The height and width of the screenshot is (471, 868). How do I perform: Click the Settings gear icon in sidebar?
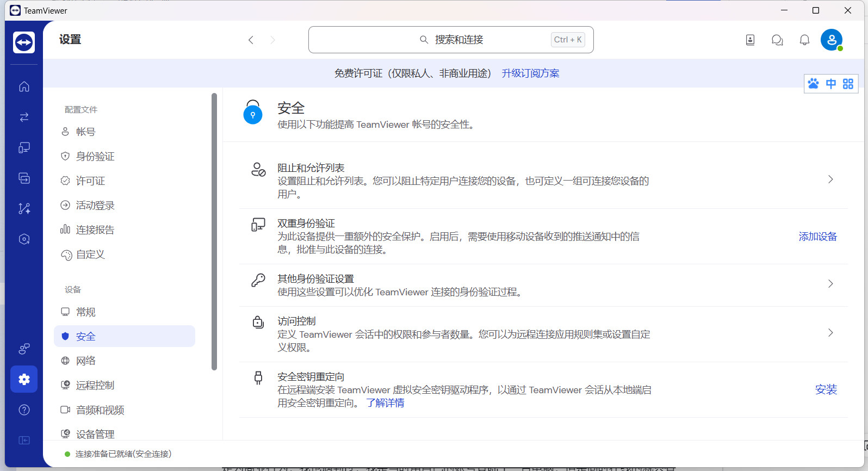pos(24,379)
